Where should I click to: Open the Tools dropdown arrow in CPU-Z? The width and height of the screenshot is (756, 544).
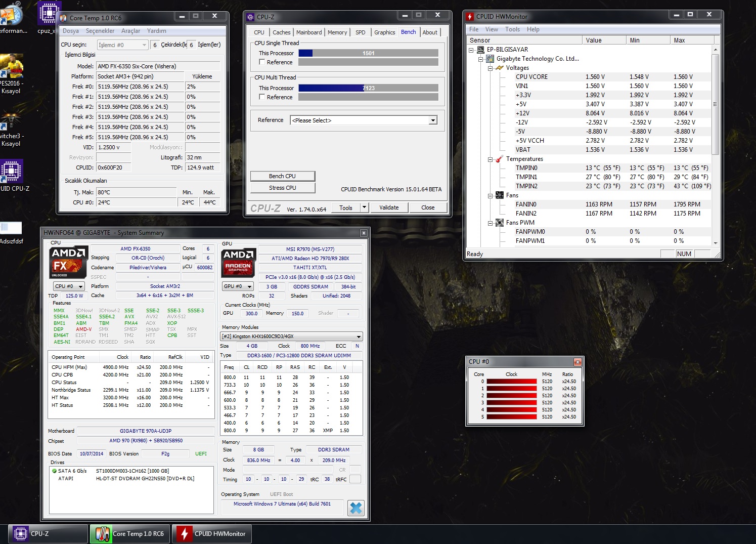pyautogui.click(x=364, y=207)
